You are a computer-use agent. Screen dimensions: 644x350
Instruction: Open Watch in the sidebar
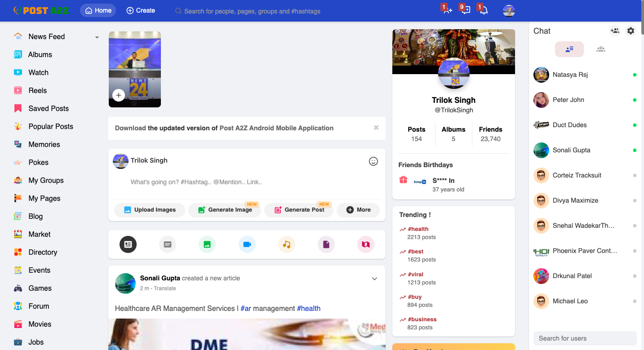click(38, 72)
